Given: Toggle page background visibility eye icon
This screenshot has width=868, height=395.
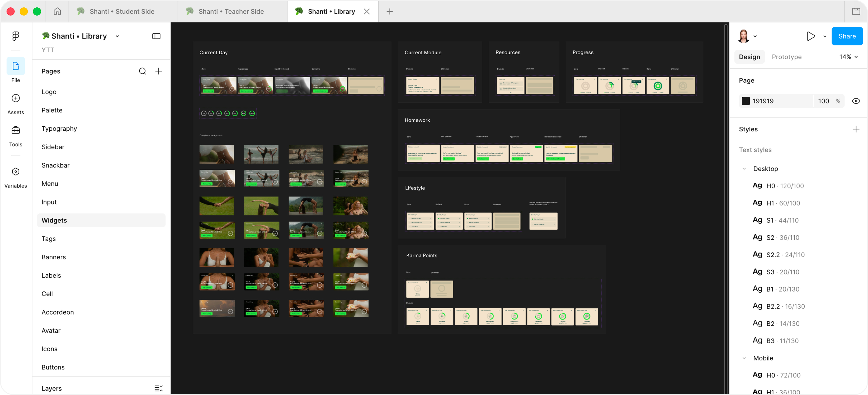Looking at the screenshot, I should pyautogui.click(x=856, y=101).
